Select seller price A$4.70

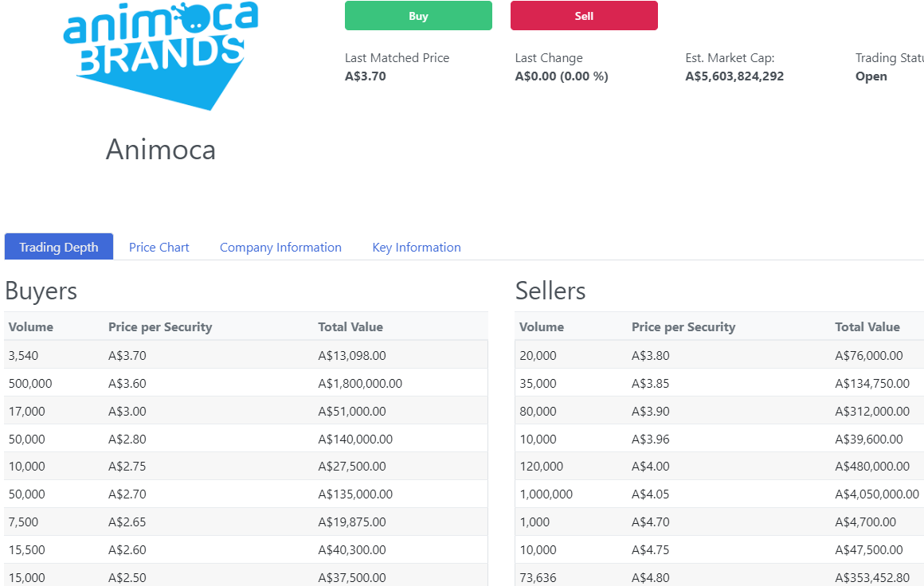point(651,522)
